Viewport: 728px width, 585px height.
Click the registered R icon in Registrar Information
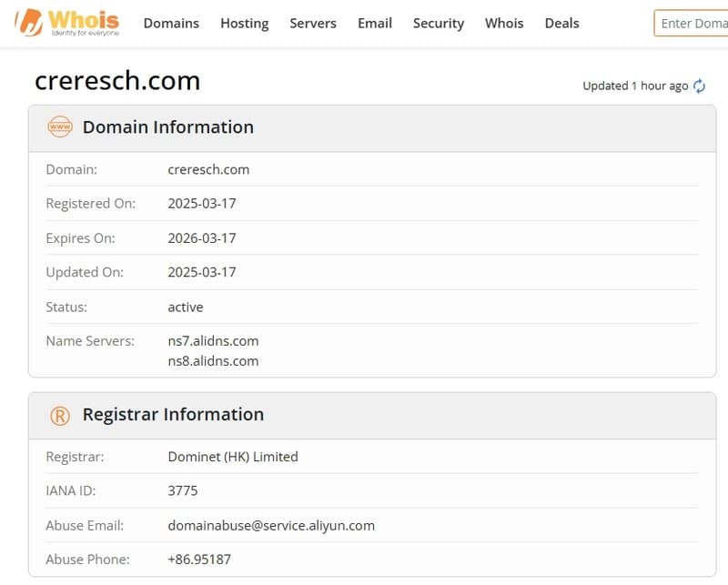point(60,416)
